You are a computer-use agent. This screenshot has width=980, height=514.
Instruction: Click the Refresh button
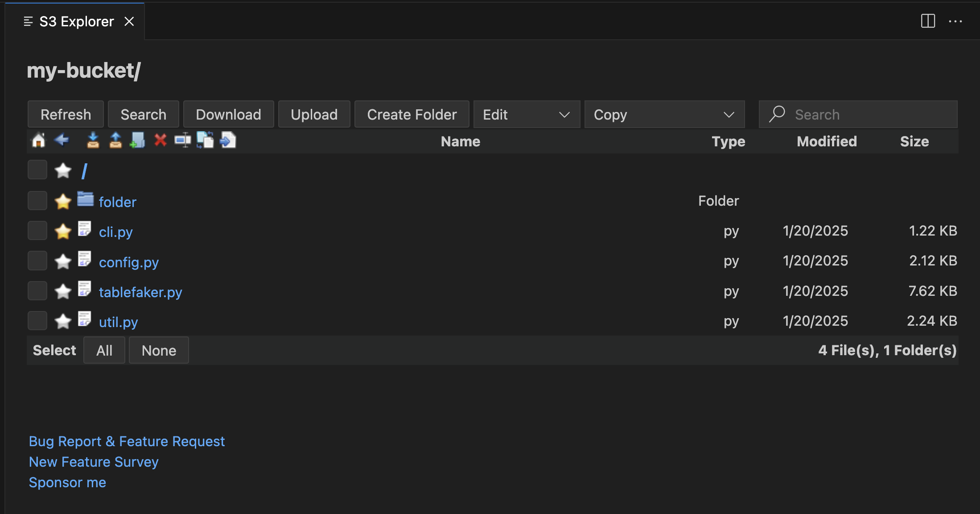(65, 114)
